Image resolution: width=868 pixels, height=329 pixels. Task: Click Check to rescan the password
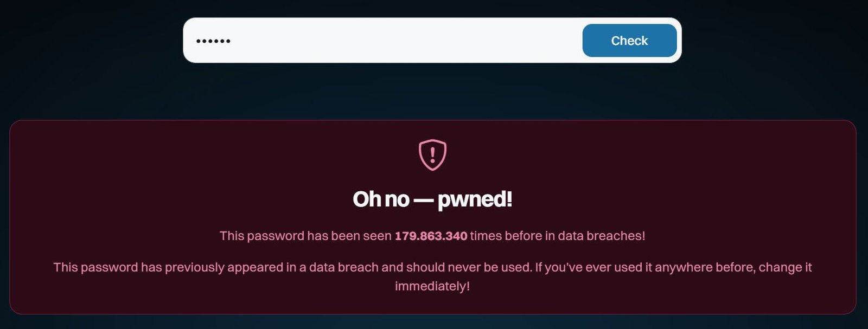[x=629, y=40]
